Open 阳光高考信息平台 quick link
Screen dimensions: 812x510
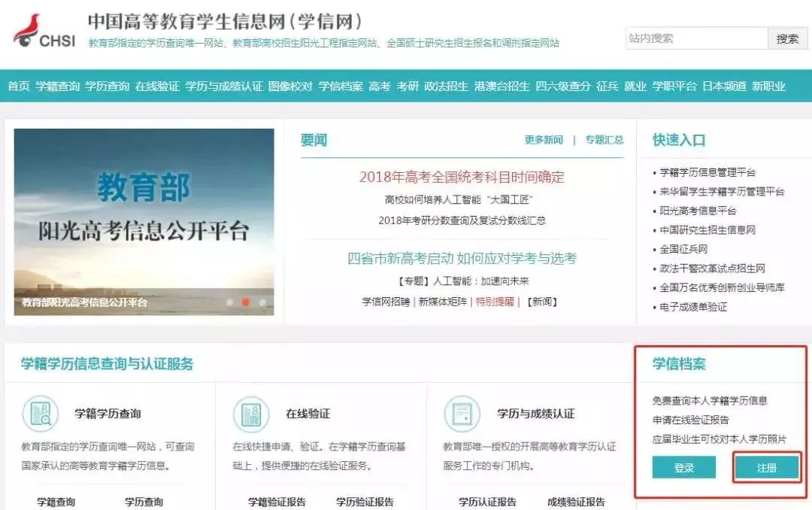pyautogui.click(x=698, y=211)
